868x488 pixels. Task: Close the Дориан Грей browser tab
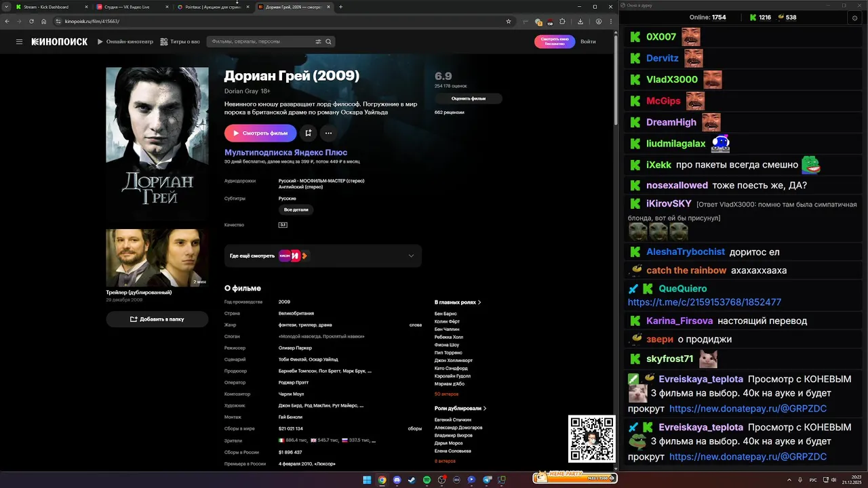pos(328,7)
